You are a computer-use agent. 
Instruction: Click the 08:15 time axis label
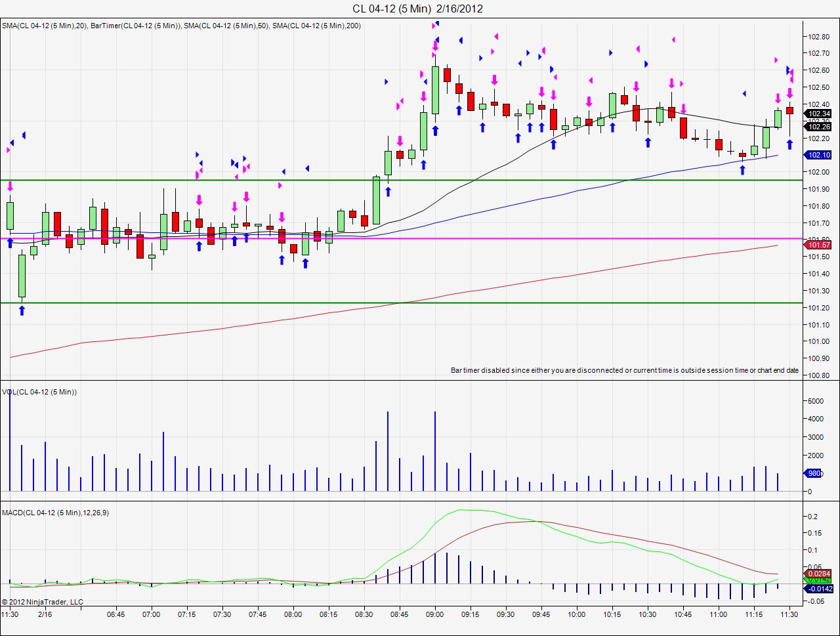pyautogui.click(x=329, y=614)
